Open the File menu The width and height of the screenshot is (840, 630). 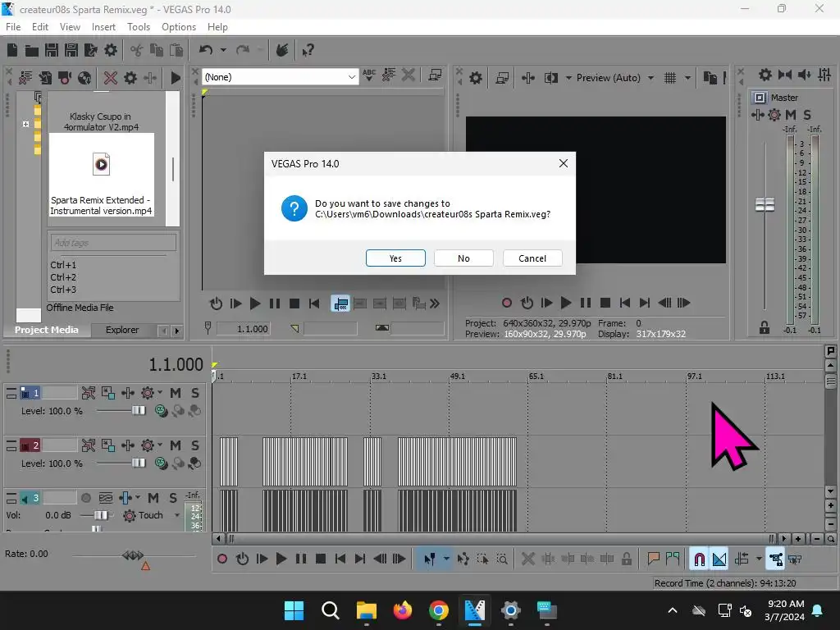[x=13, y=27]
